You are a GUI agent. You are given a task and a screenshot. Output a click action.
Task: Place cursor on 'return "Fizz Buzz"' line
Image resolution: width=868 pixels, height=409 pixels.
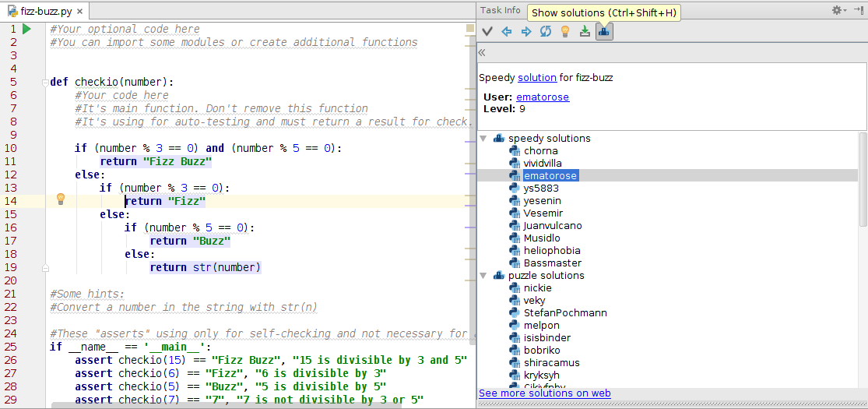(156, 162)
